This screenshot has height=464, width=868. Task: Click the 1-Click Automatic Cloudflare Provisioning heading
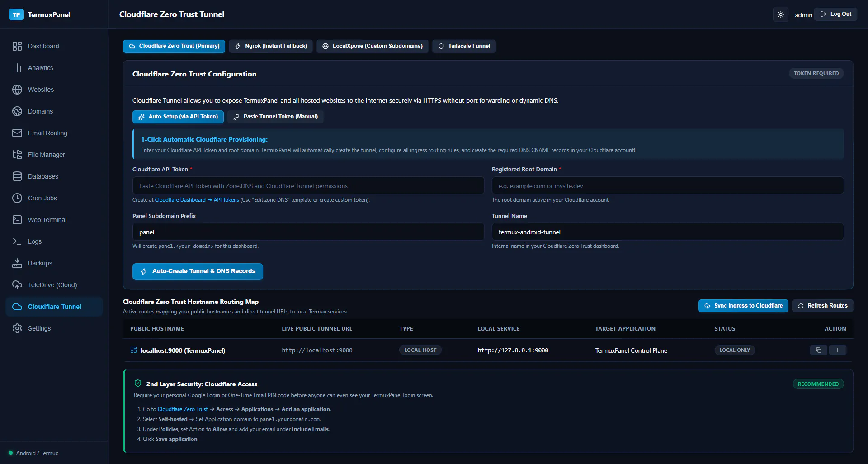click(x=204, y=140)
